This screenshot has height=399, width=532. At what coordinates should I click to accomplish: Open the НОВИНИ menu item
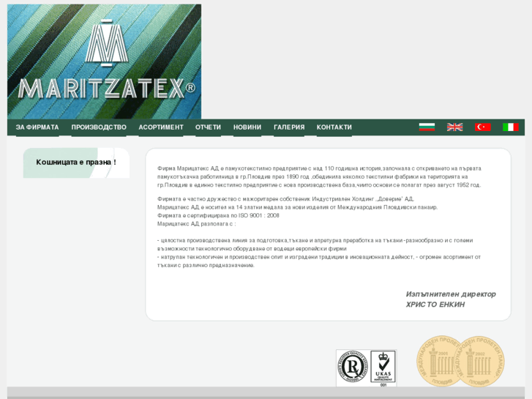(x=247, y=127)
